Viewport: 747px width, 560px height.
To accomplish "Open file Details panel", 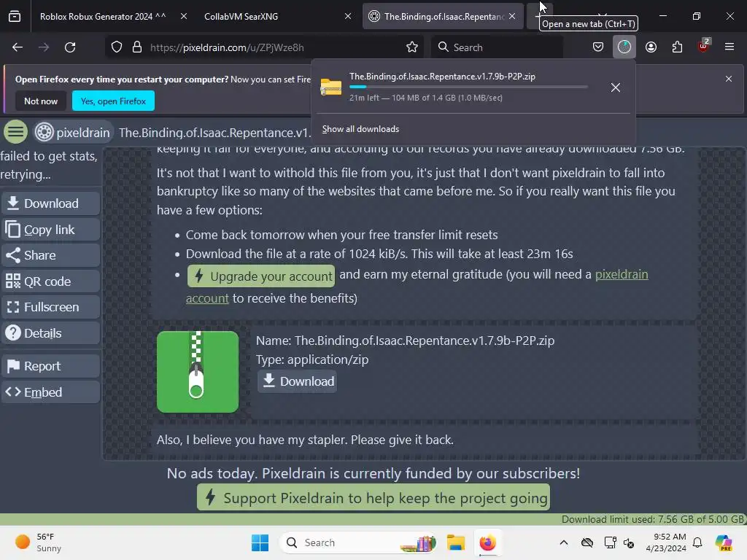I will (x=50, y=333).
